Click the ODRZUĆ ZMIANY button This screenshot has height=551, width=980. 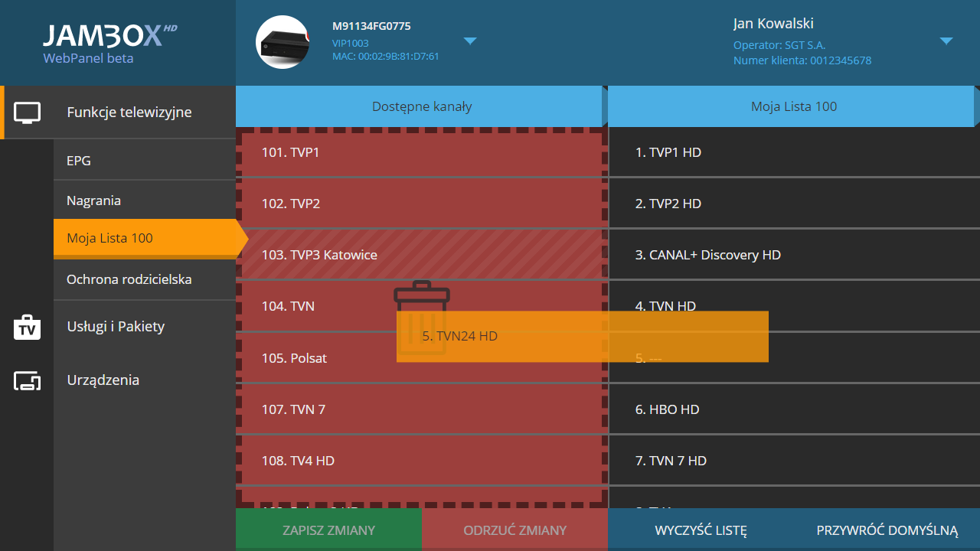coord(514,530)
